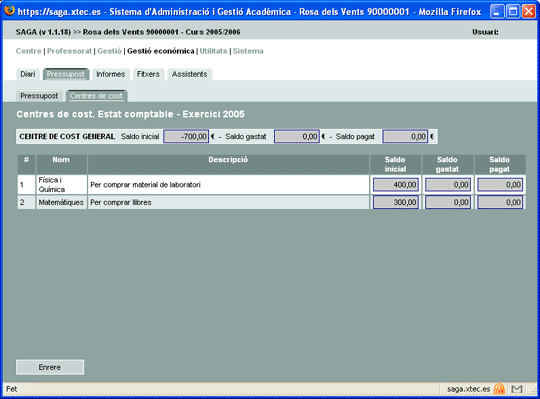
Task: Click the CENTRE DE COST GENERAL label
Action: pos(67,137)
